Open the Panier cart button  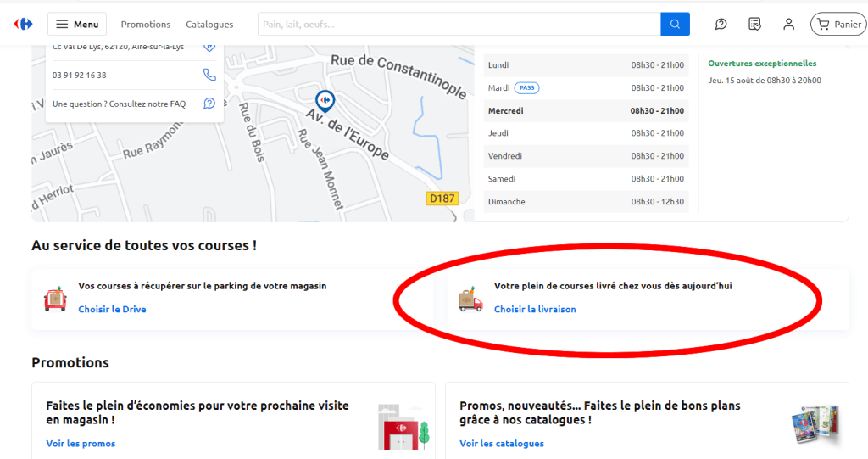coord(837,25)
